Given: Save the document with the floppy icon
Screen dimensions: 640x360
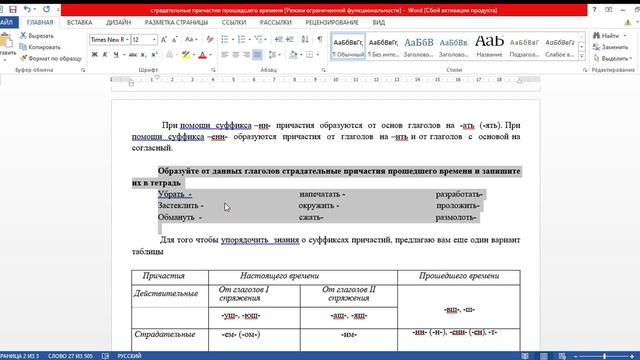Looking at the screenshot, I should (x=13, y=9).
